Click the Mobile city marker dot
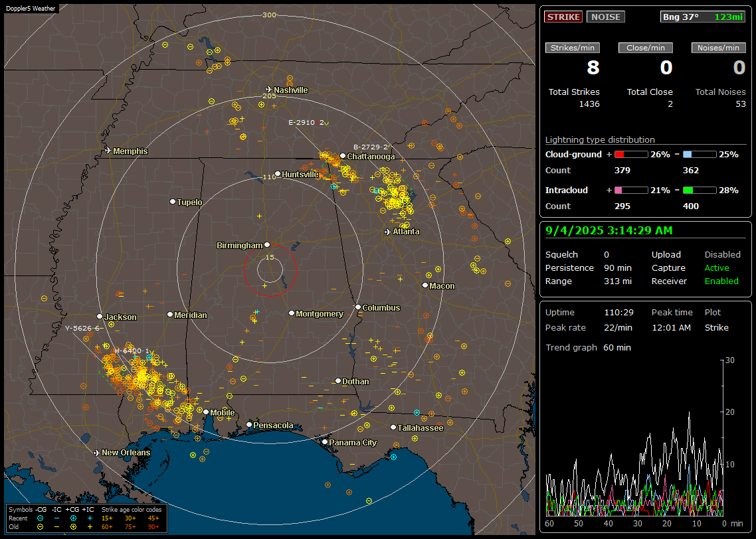Viewport: 756px width, 539px height. coord(206,412)
